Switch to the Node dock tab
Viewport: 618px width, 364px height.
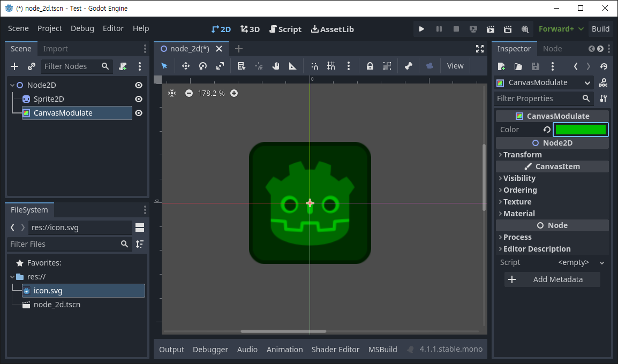pyautogui.click(x=552, y=49)
